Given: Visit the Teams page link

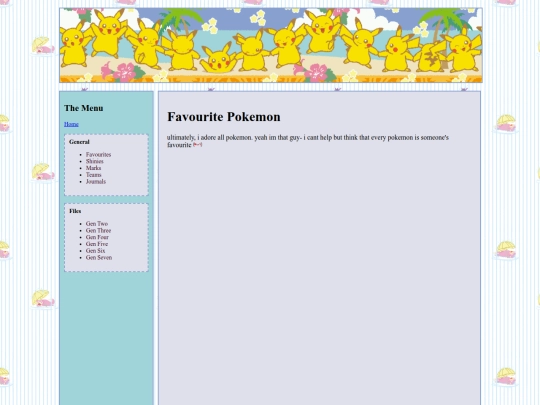Looking at the screenshot, I should coord(94,175).
